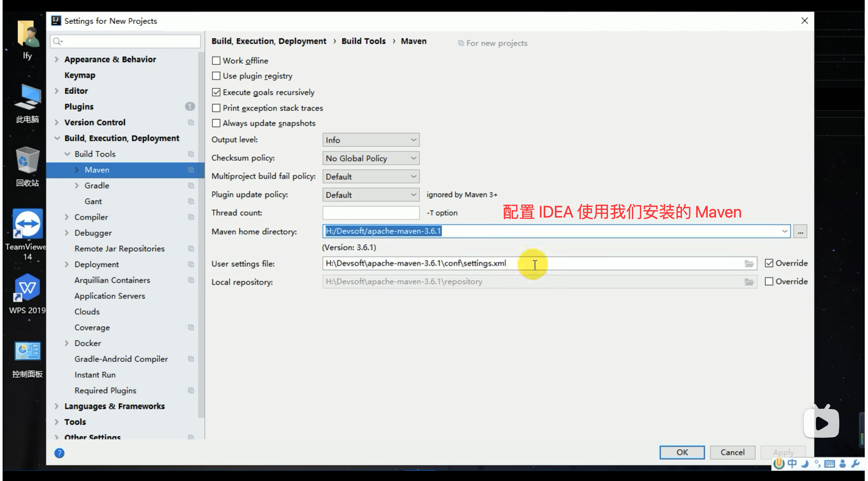This screenshot has height=481, width=868.
Task: Uncheck Execute goals recursively
Action: click(x=216, y=92)
